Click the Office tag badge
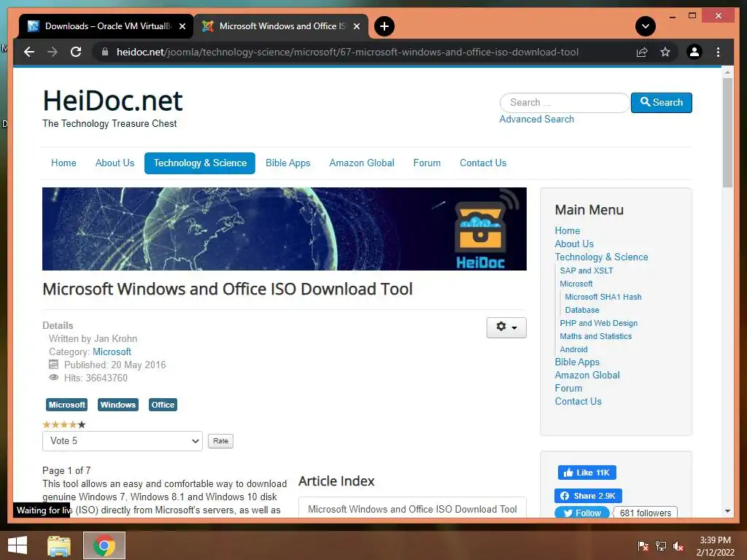This screenshot has width=747, height=560. point(163,405)
